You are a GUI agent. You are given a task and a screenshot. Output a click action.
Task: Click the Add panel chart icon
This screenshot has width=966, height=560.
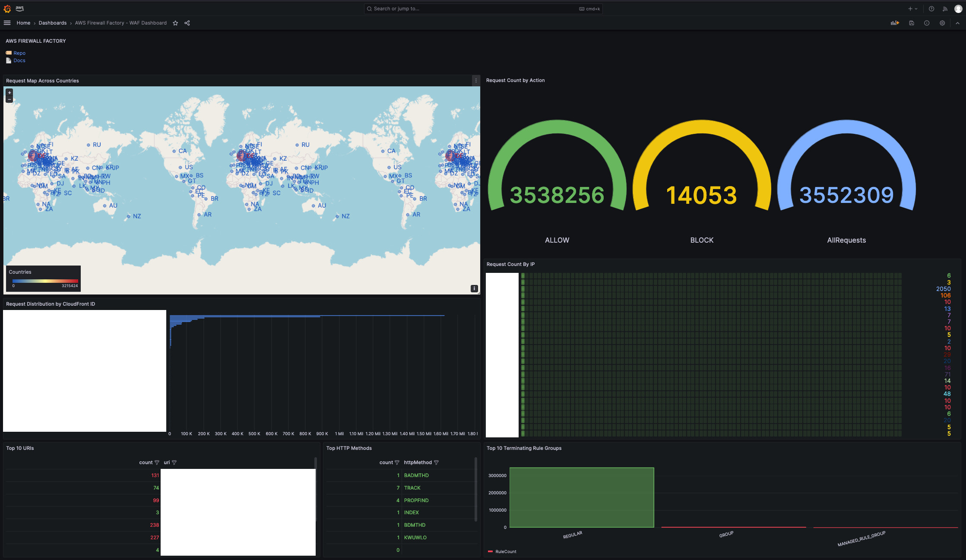tap(895, 23)
